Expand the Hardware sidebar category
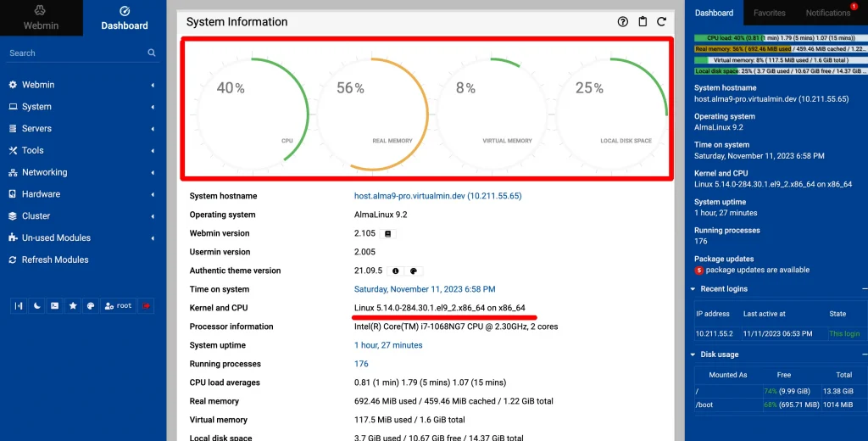 click(x=82, y=194)
